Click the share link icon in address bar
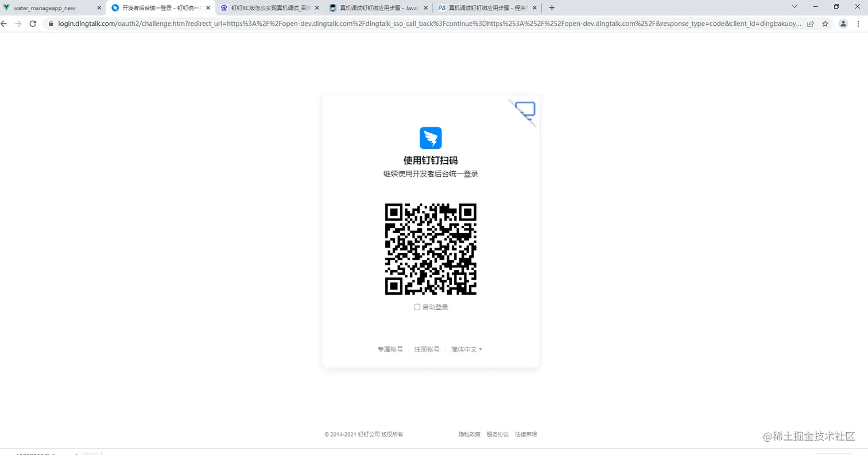Image resolution: width=868 pixels, height=455 pixels. tap(811, 24)
